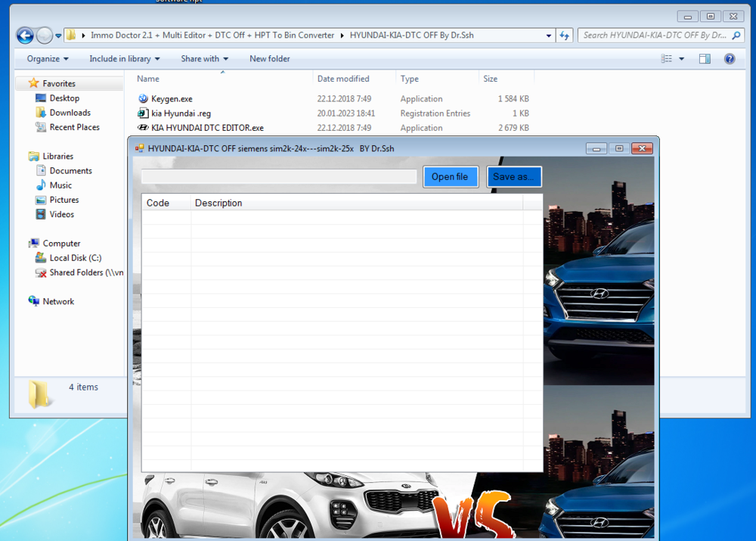
Task: Click the Explorer back arrow button
Action: tap(25, 36)
